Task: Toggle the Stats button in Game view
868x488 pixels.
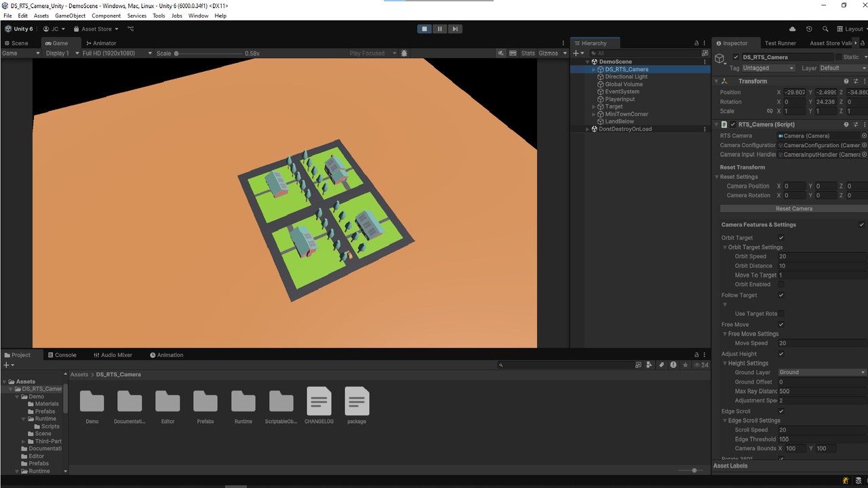Action: click(528, 53)
